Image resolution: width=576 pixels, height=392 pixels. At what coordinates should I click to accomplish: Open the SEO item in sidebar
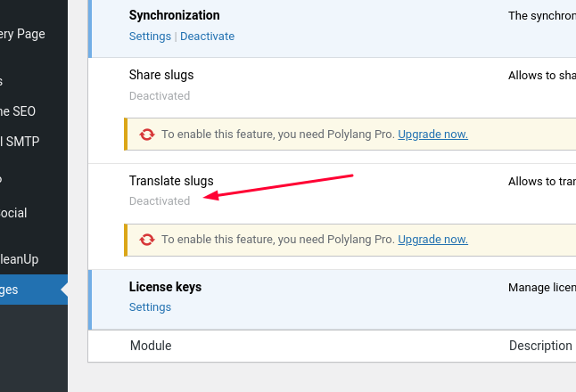(x=18, y=111)
